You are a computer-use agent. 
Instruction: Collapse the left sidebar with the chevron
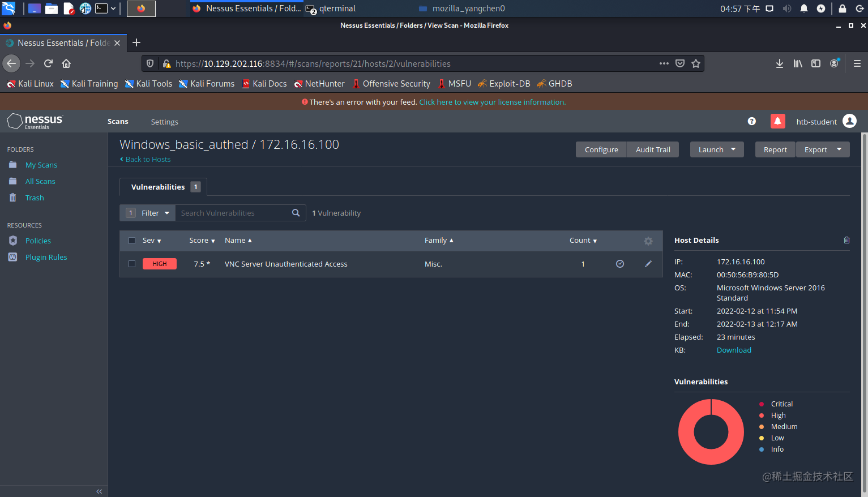pos(99,491)
